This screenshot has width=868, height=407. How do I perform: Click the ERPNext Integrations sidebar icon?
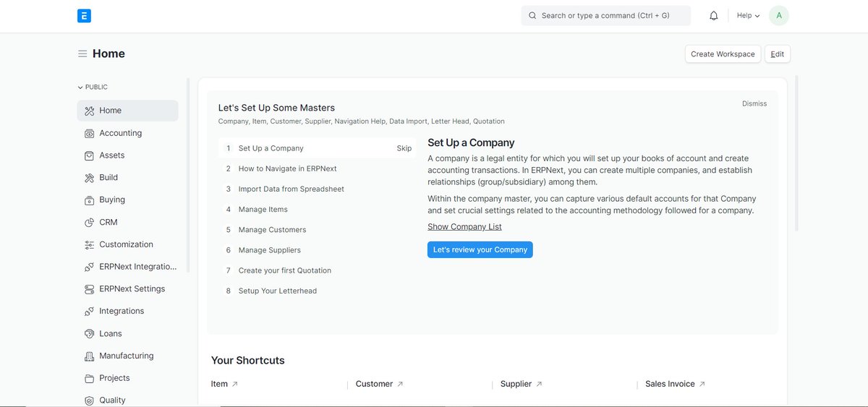90,267
